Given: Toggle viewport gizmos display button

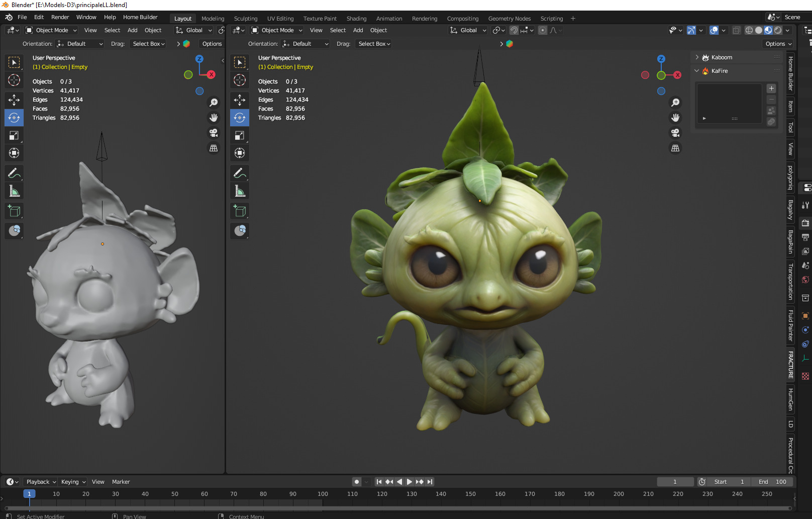Looking at the screenshot, I should (x=691, y=30).
